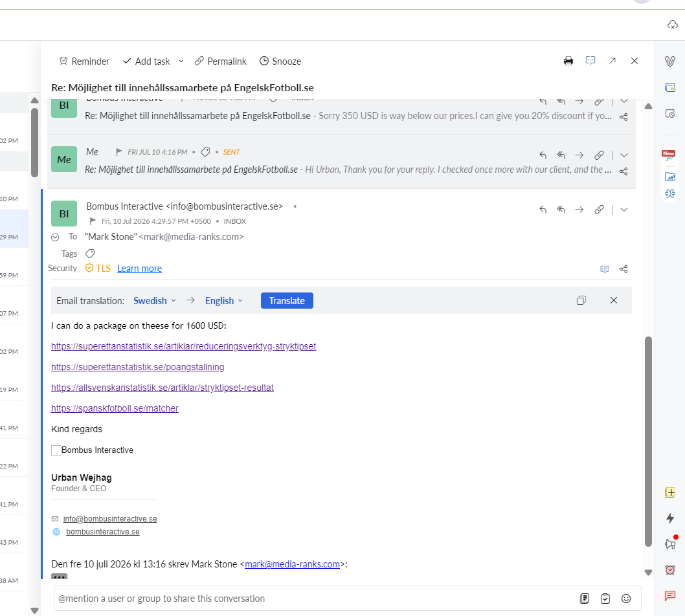
Task: Click info@bombusinteractive.se in signature
Action: pos(110,519)
